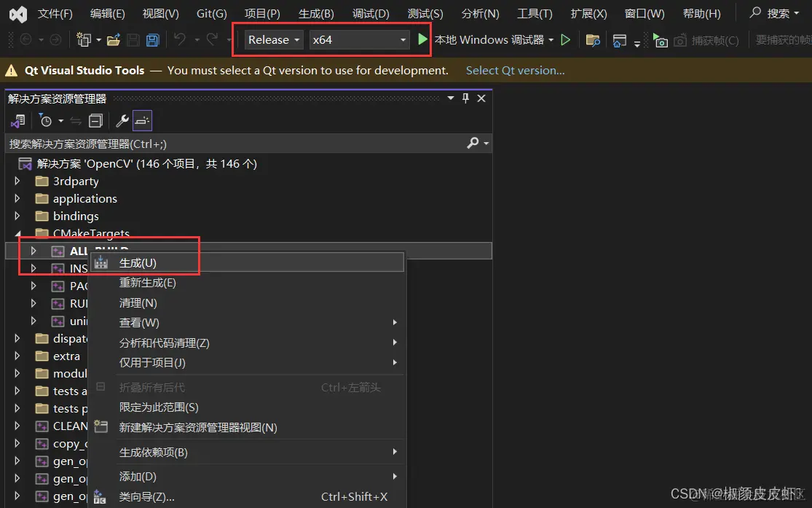Viewport: 812px width, 508px height.
Task: Open the Release configuration dropdown
Action: tap(274, 40)
